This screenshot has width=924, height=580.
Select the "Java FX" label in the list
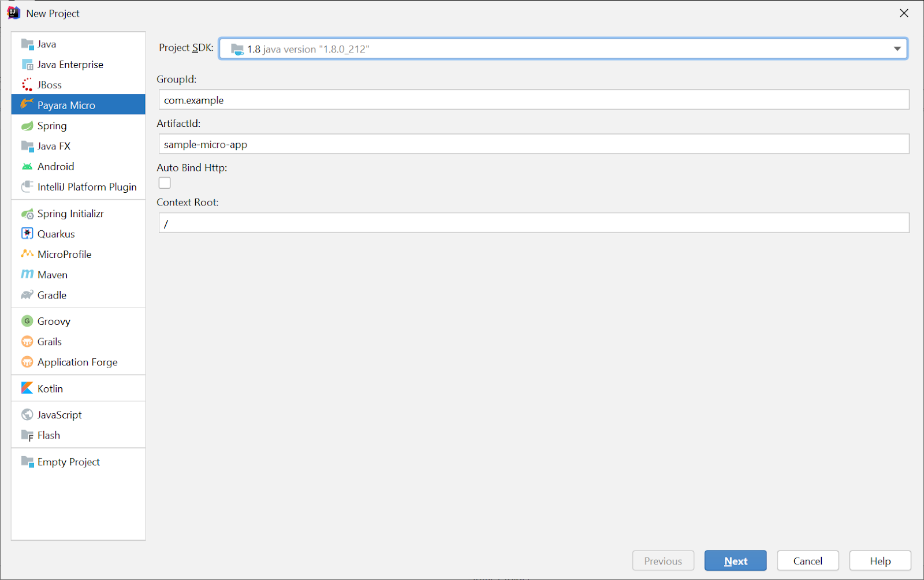click(x=54, y=146)
